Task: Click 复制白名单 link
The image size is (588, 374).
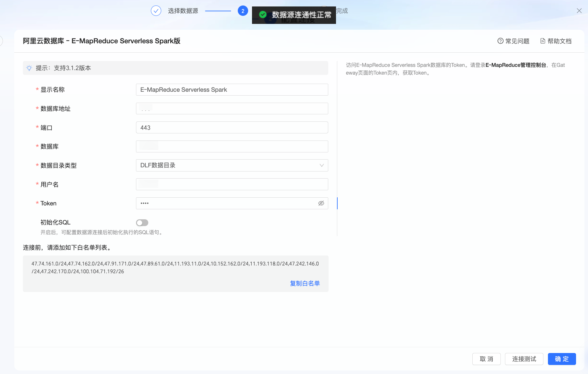Action: (x=305, y=283)
